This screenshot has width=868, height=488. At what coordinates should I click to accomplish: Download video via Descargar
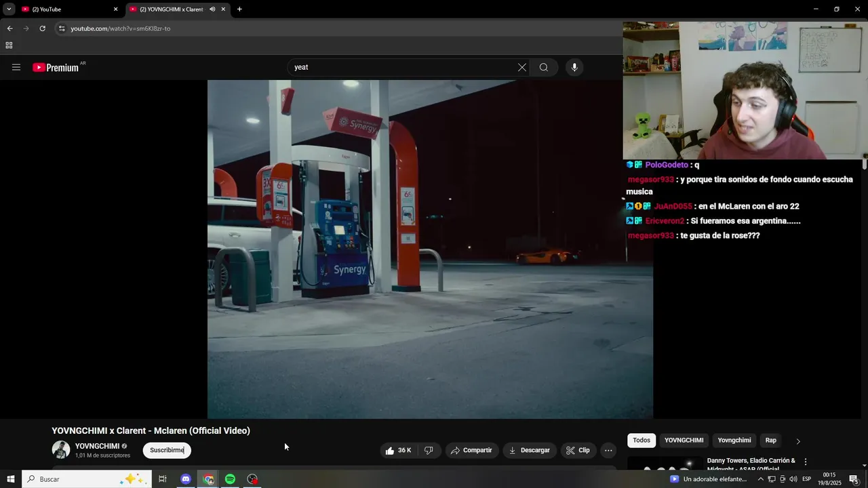(530, 450)
